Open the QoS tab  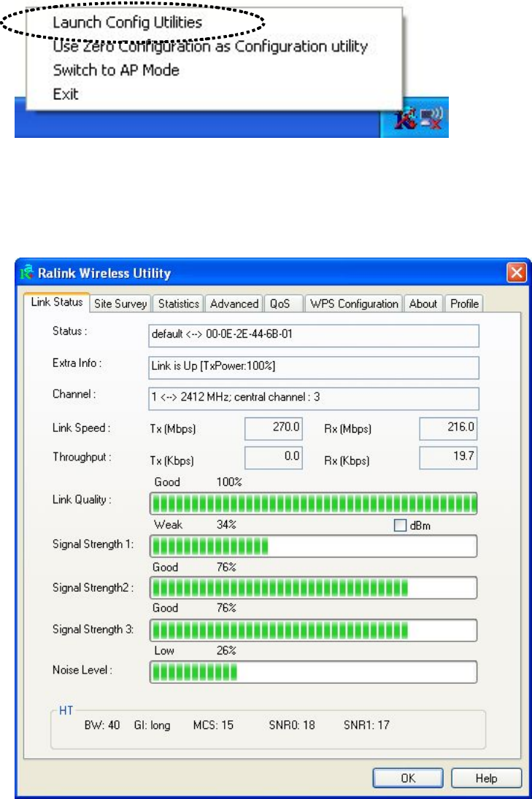(283, 304)
